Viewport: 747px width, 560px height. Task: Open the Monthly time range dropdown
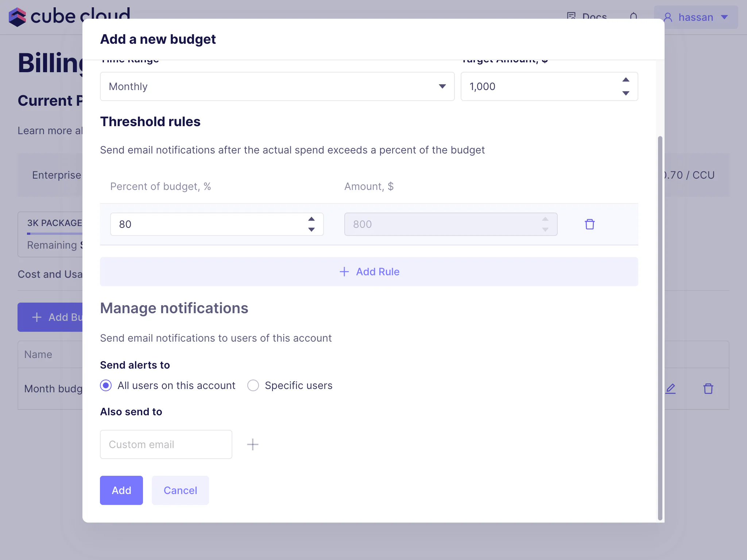[277, 86]
